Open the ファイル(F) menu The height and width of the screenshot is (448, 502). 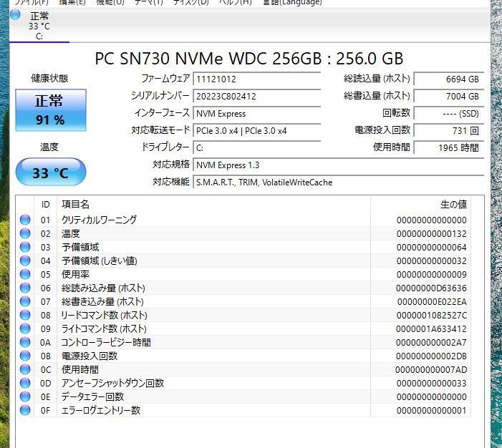click(x=32, y=3)
